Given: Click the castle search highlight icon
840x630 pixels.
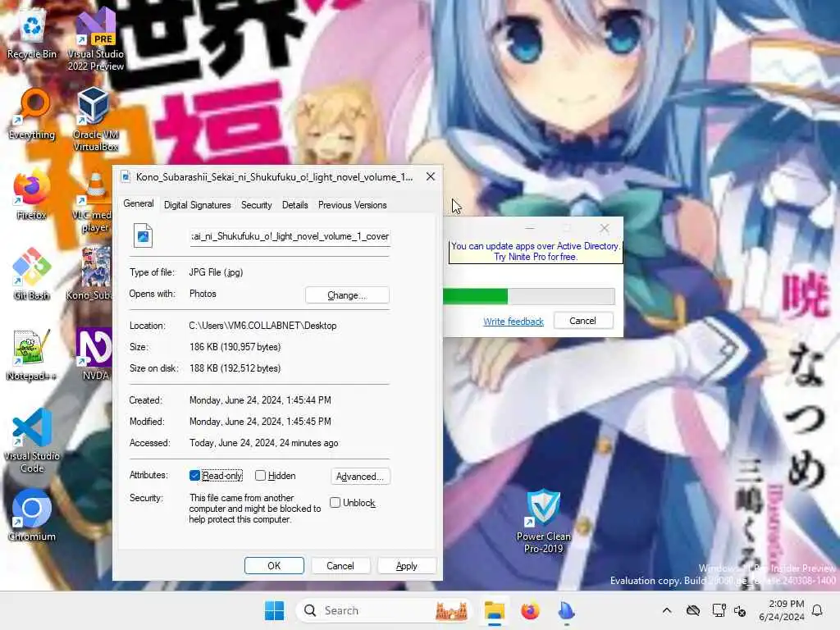Looking at the screenshot, I should click(451, 610).
